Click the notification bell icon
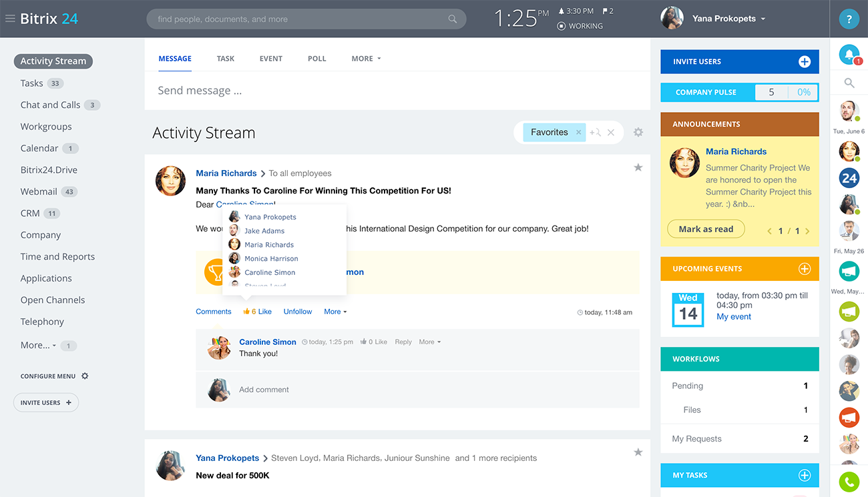 849,55
